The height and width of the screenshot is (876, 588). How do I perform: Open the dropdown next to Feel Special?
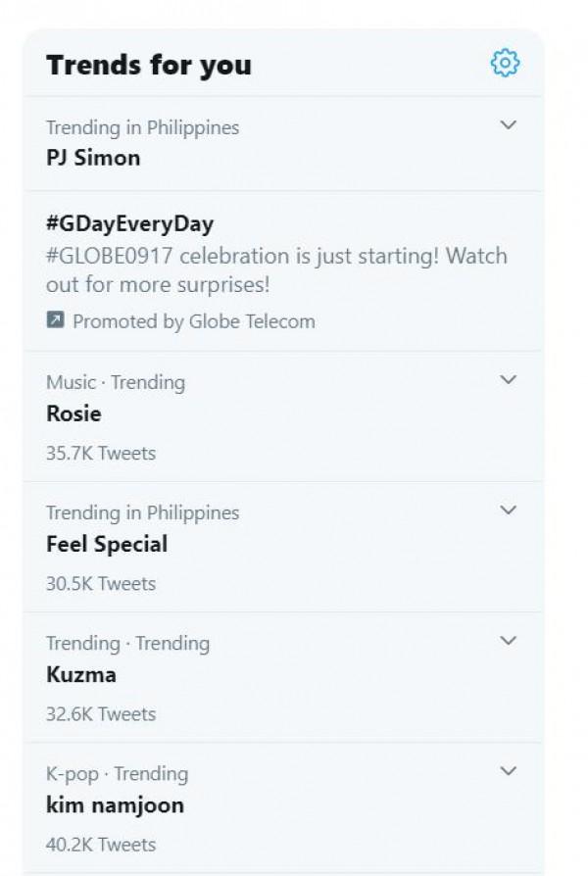507,511
